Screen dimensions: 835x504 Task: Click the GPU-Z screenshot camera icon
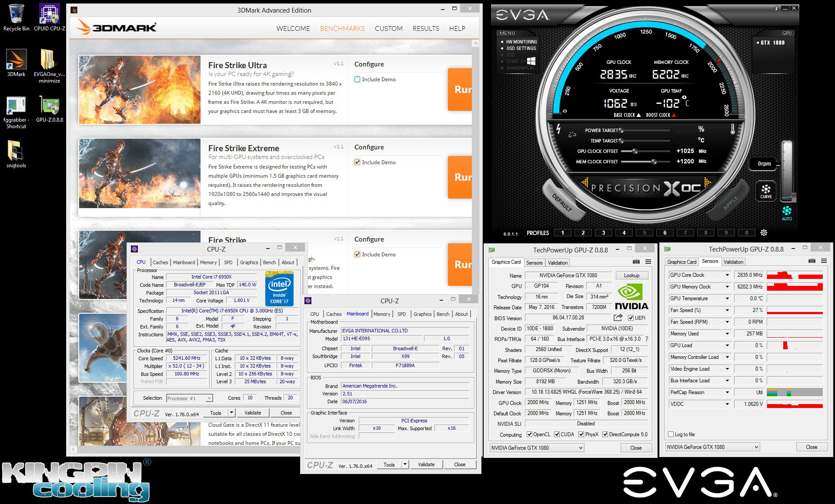pyautogui.click(x=636, y=262)
